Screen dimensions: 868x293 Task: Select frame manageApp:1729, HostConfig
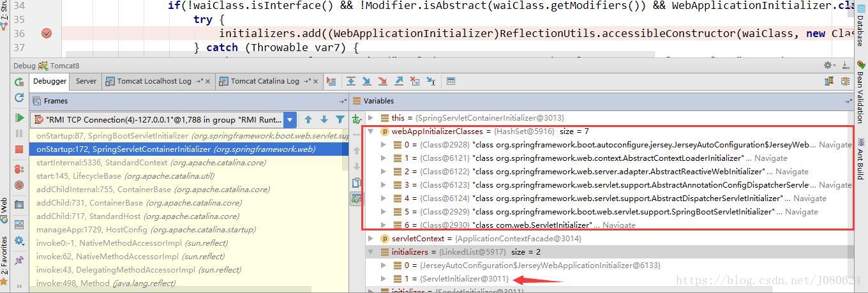(x=189, y=229)
